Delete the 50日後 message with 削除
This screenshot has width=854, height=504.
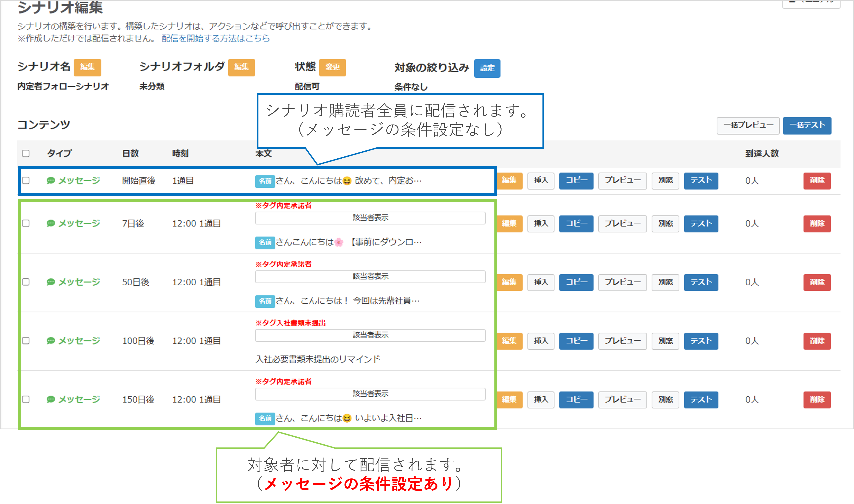[x=817, y=282]
